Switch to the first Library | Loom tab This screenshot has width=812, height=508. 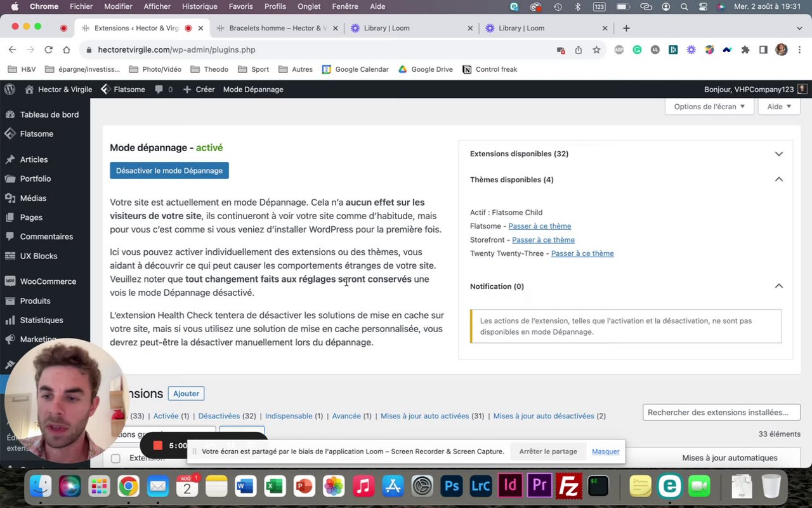(x=412, y=28)
